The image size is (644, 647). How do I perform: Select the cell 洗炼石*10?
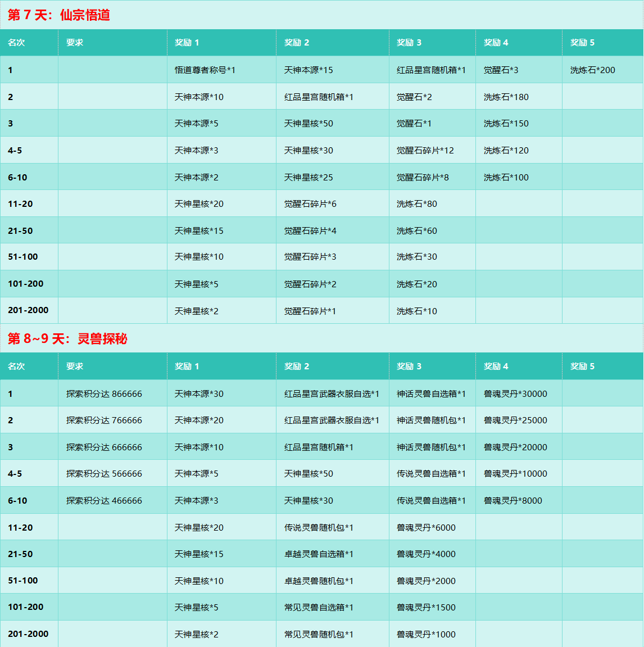[432, 311]
